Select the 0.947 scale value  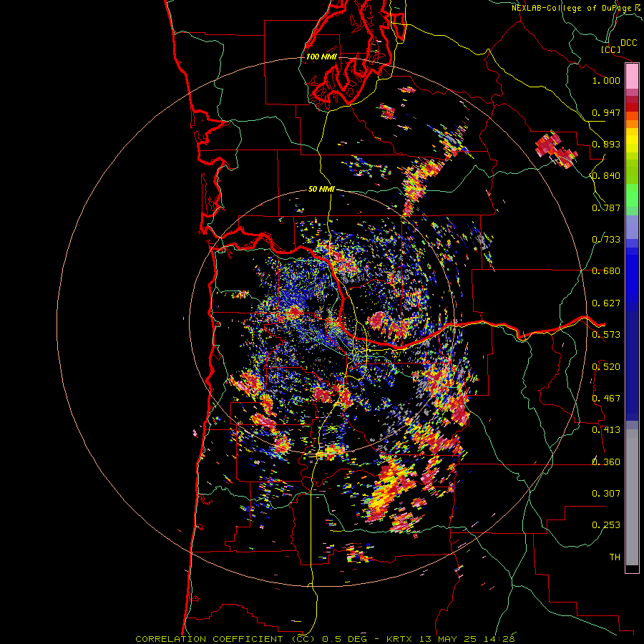coord(606,112)
